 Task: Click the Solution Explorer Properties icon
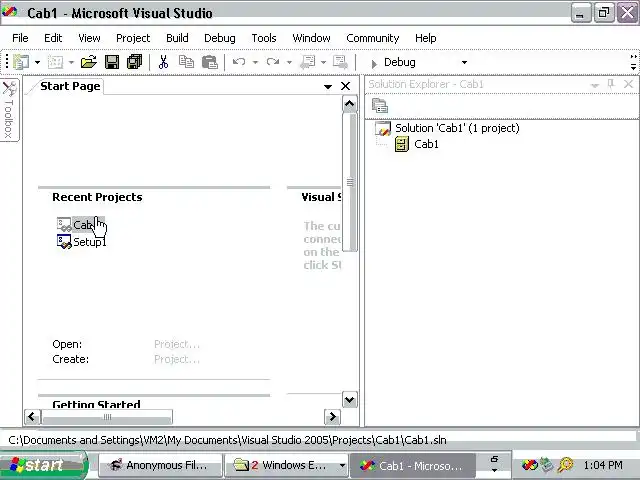pos(380,106)
